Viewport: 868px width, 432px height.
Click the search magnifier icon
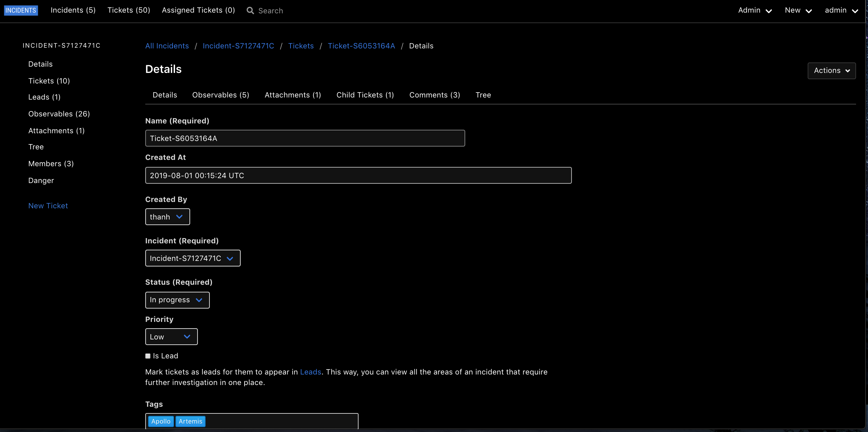tap(250, 11)
